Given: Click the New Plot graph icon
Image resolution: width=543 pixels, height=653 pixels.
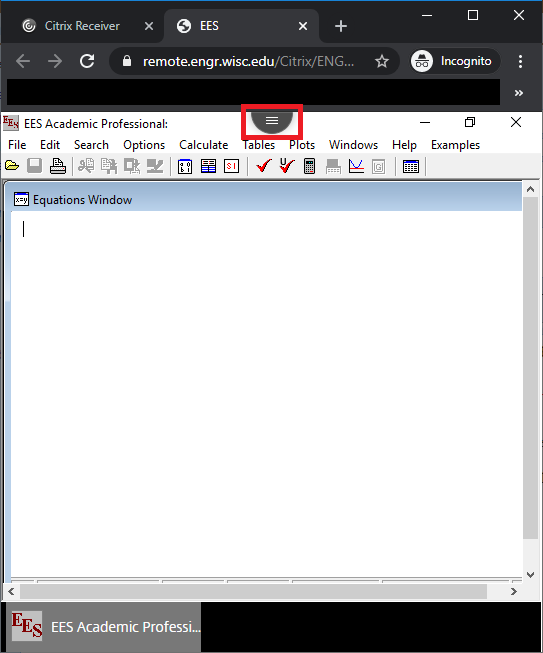Looking at the screenshot, I should pyautogui.click(x=356, y=167).
